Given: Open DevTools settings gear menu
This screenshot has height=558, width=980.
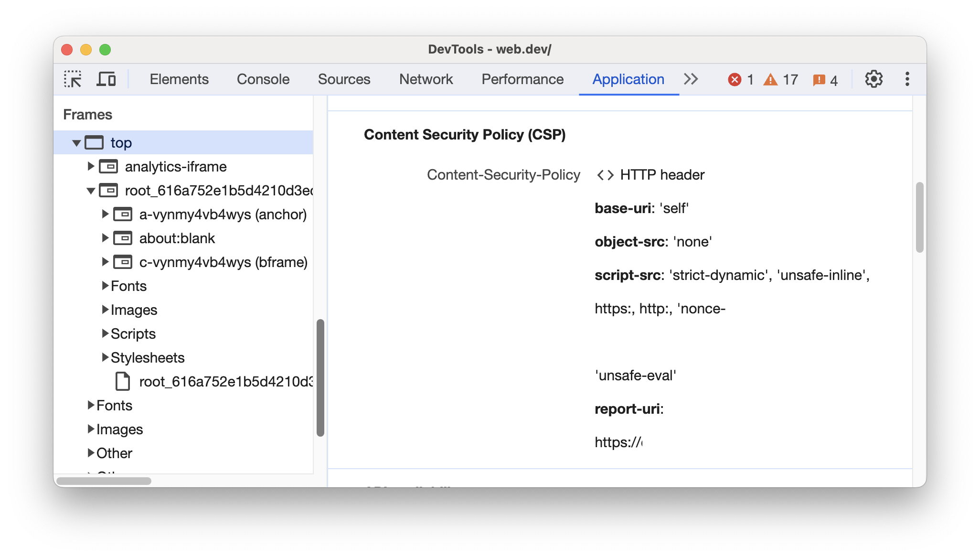Looking at the screenshot, I should coord(873,78).
